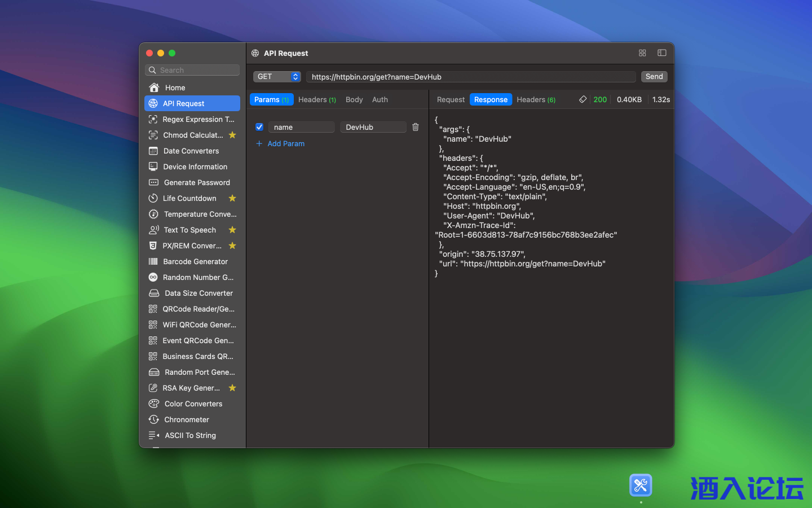Select Color Converters in sidebar
Image resolution: width=812 pixels, height=508 pixels.
pyautogui.click(x=193, y=404)
